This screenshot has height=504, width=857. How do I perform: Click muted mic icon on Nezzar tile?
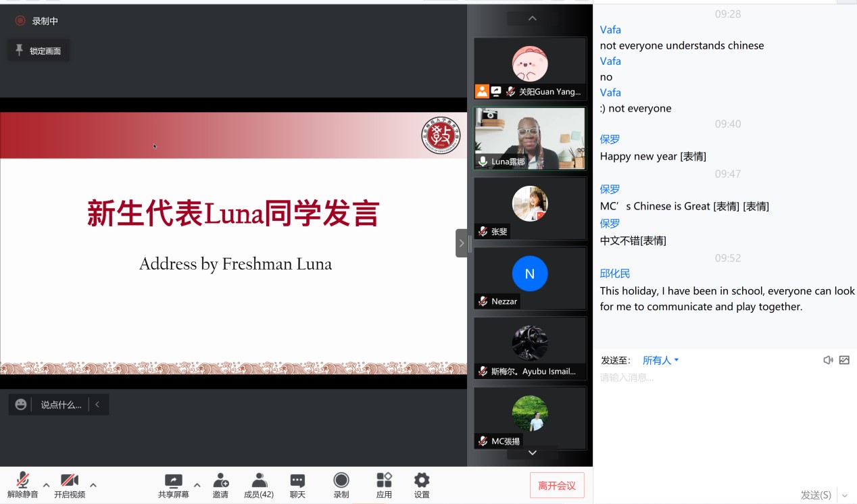coord(483,301)
